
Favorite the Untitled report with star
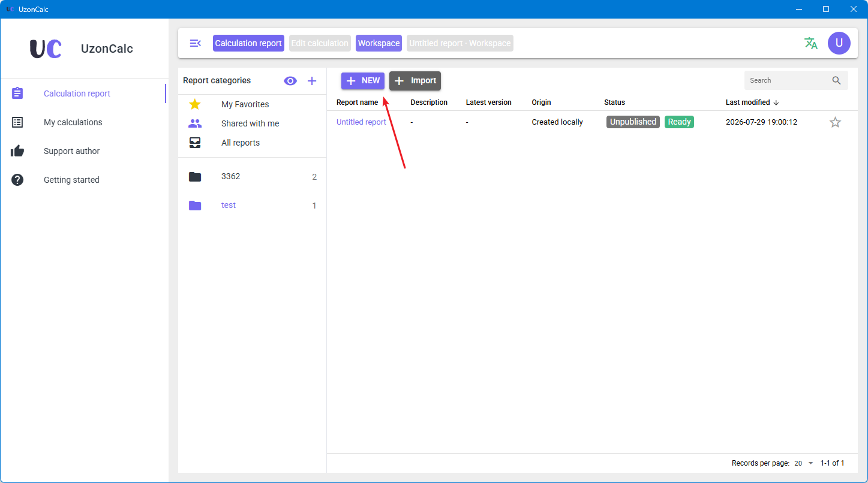coord(835,122)
